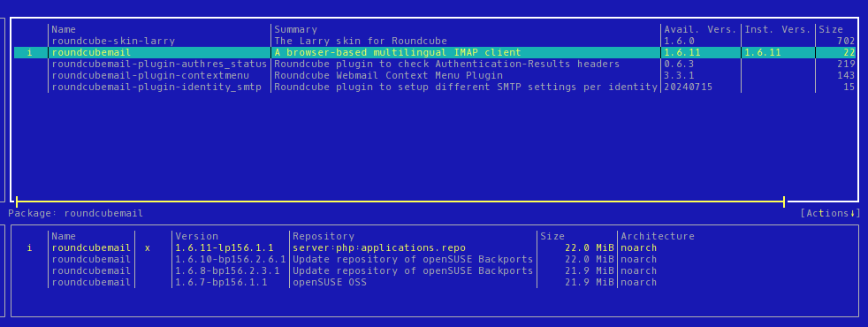Click available version 0.6.3 cell
868x327 pixels.
click(679, 65)
